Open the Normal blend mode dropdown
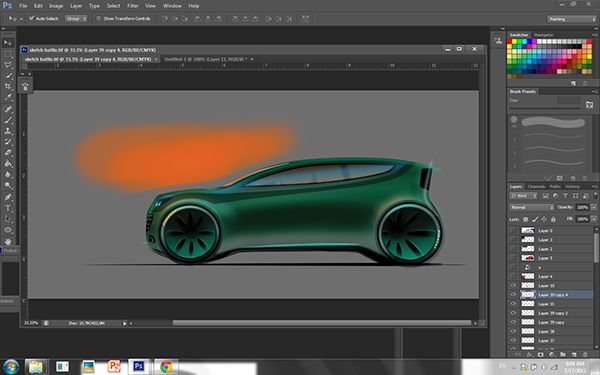Viewport: 600px width, 375px height. pyautogui.click(x=532, y=207)
